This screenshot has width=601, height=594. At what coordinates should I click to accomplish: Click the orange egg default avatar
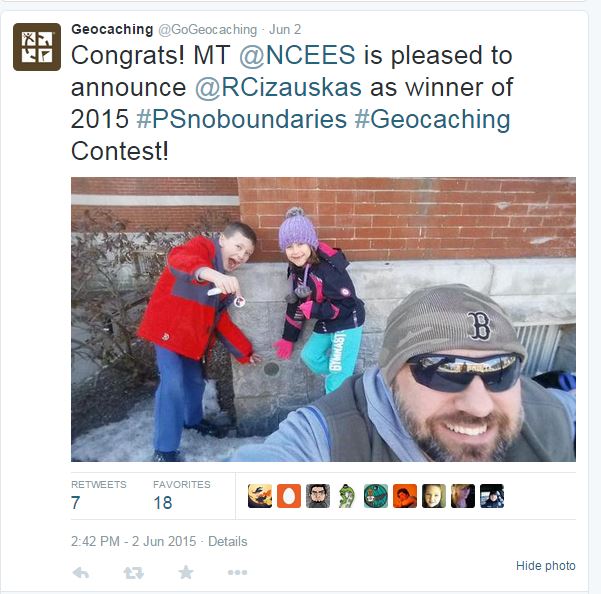pos(289,496)
